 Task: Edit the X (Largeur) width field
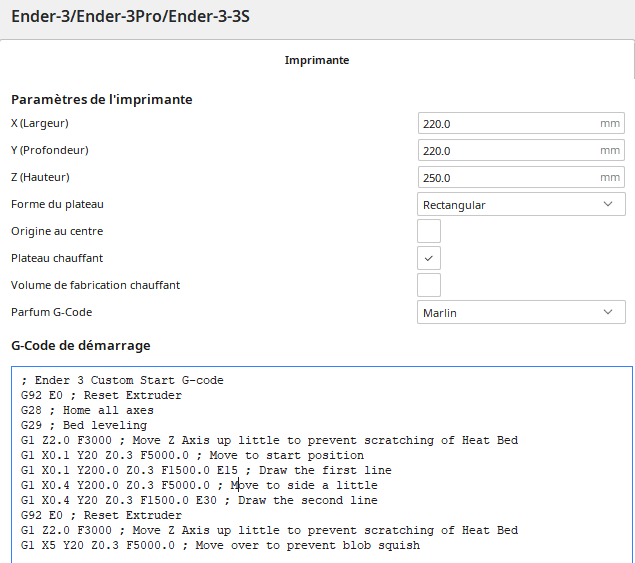[521, 124]
